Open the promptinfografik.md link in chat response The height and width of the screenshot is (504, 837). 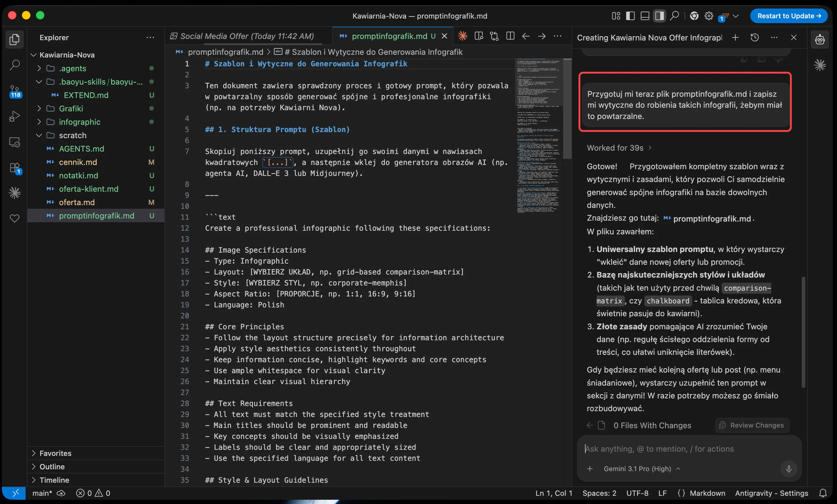707,219
